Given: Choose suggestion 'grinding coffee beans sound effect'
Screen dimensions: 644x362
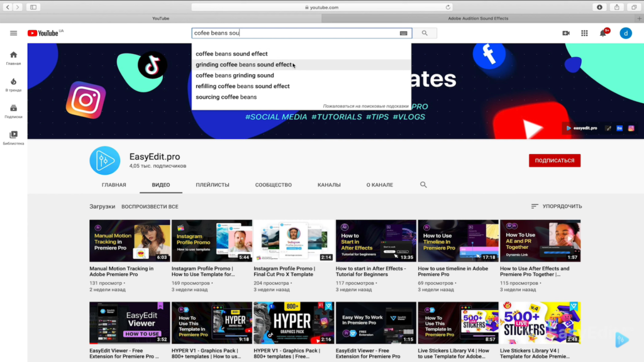Looking at the screenshot, I should (x=301, y=65).
